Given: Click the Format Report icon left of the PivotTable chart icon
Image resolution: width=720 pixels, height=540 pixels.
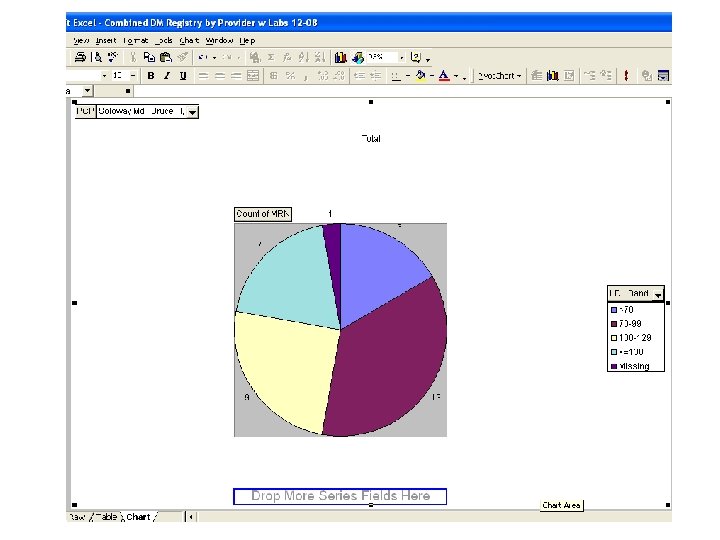Looking at the screenshot, I should [536, 76].
